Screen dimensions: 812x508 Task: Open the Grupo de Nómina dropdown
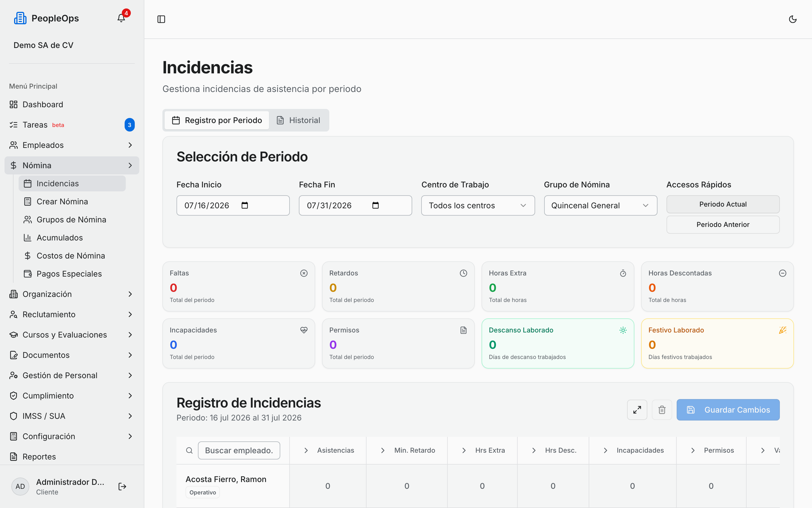point(600,205)
